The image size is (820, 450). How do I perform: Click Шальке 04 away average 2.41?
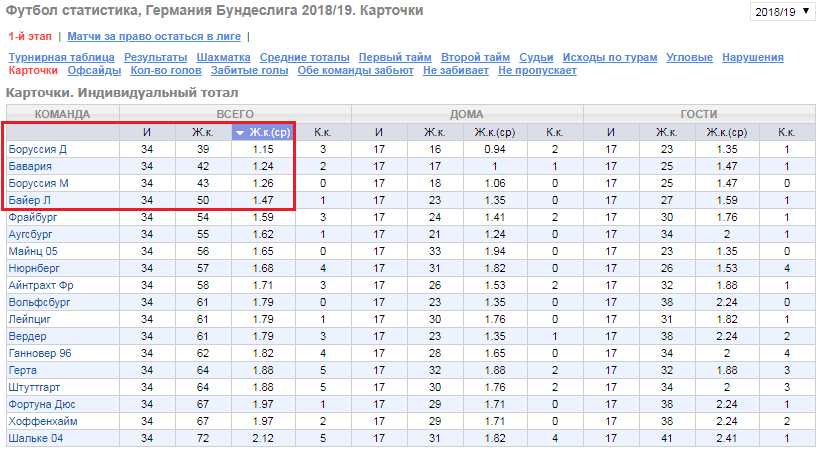click(x=727, y=438)
